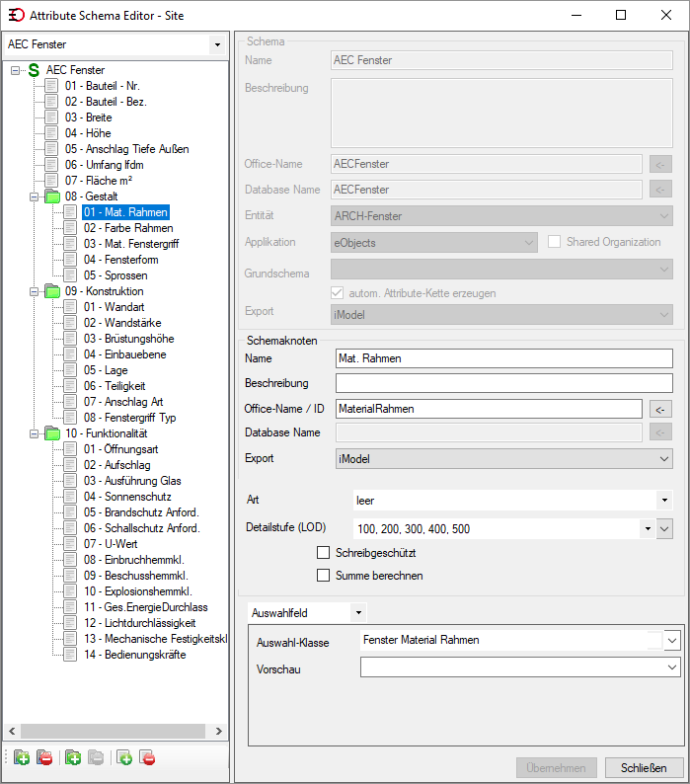Viewport: 690px width, 784px height.
Task: Click the add schema icon in bottom toolbar
Action: 21,757
